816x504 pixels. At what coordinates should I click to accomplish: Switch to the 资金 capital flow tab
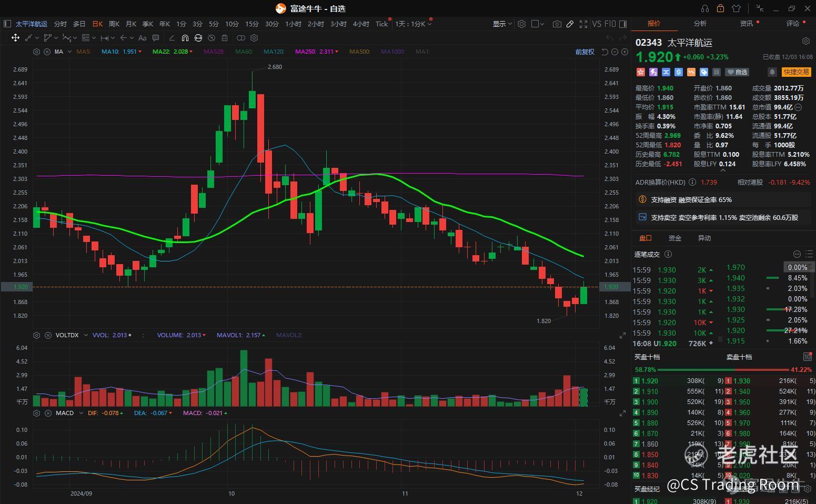pyautogui.click(x=674, y=238)
